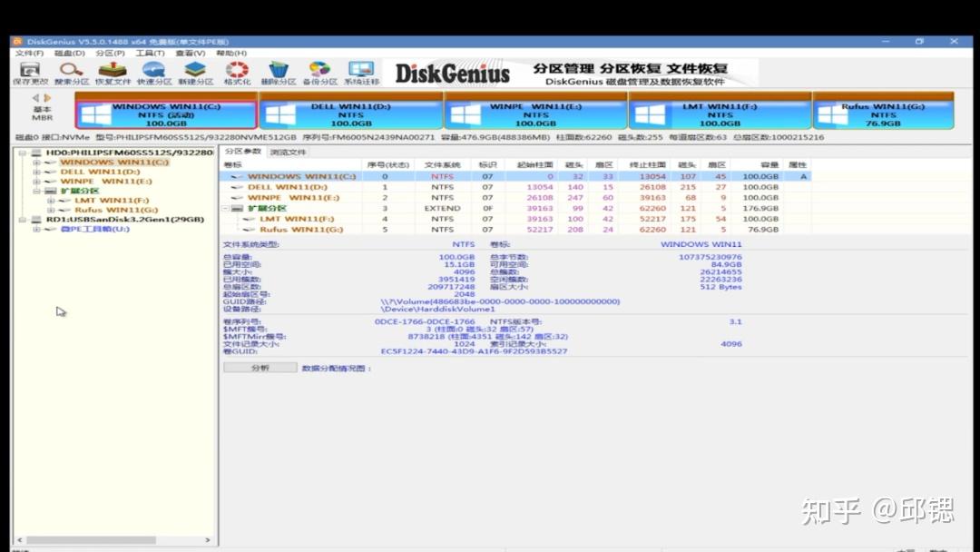
Task: Select WINDOWS WIN11(C:) in the disk tree
Action: point(114,162)
